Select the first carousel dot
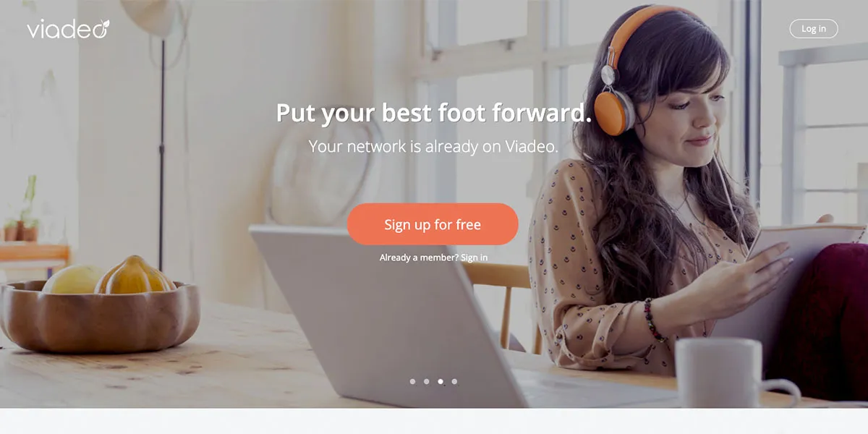The image size is (868, 434). point(412,381)
